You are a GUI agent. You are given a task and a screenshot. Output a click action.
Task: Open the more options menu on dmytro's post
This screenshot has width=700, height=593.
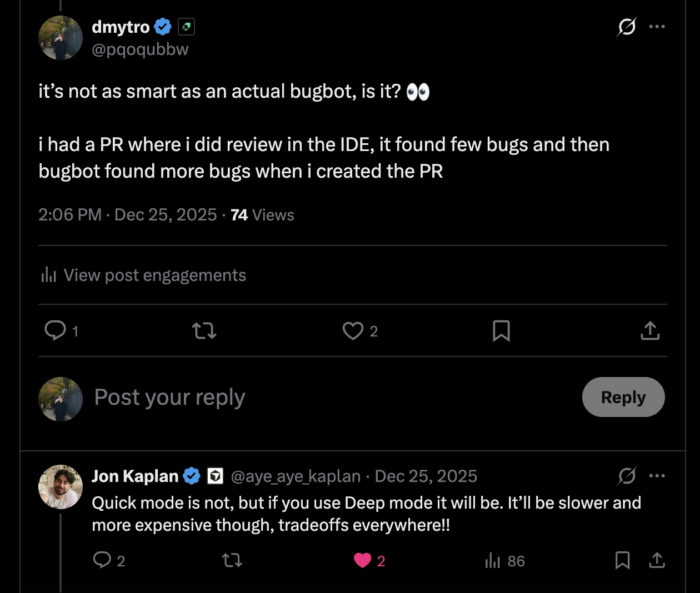click(x=657, y=26)
